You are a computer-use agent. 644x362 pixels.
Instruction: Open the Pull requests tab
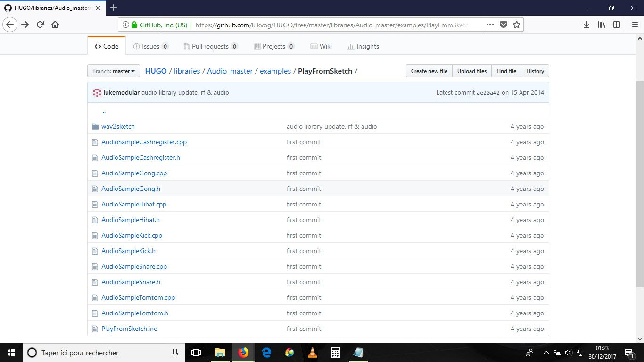(211, 46)
